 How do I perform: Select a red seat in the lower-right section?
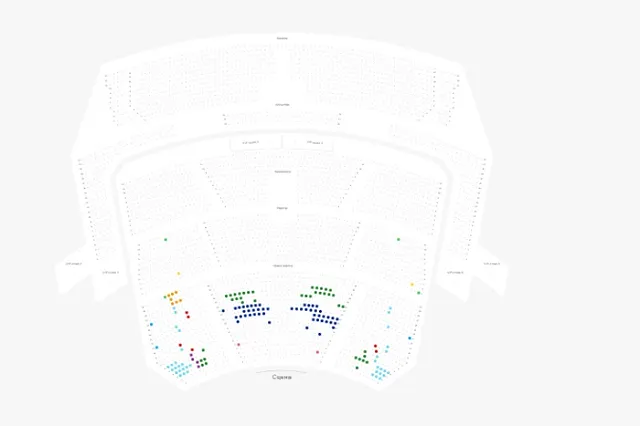coord(375,346)
